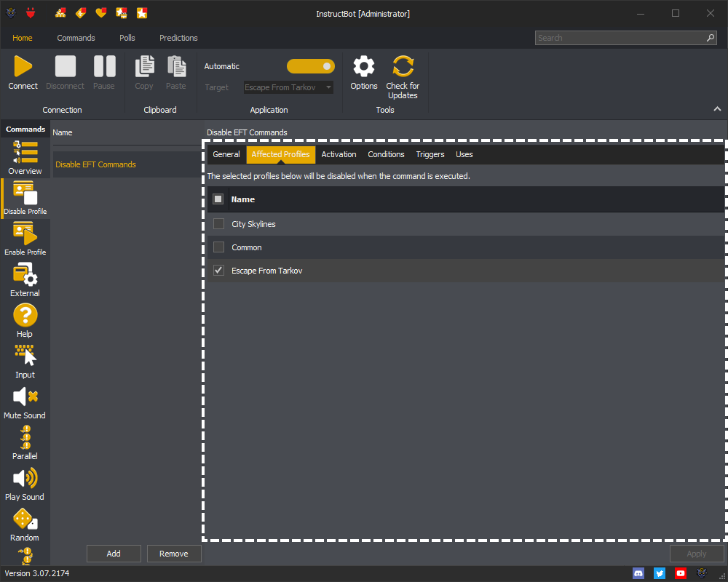The height and width of the screenshot is (582, 728).
Task: Click the City Skylines profile name
Action: tap(253, 224)
